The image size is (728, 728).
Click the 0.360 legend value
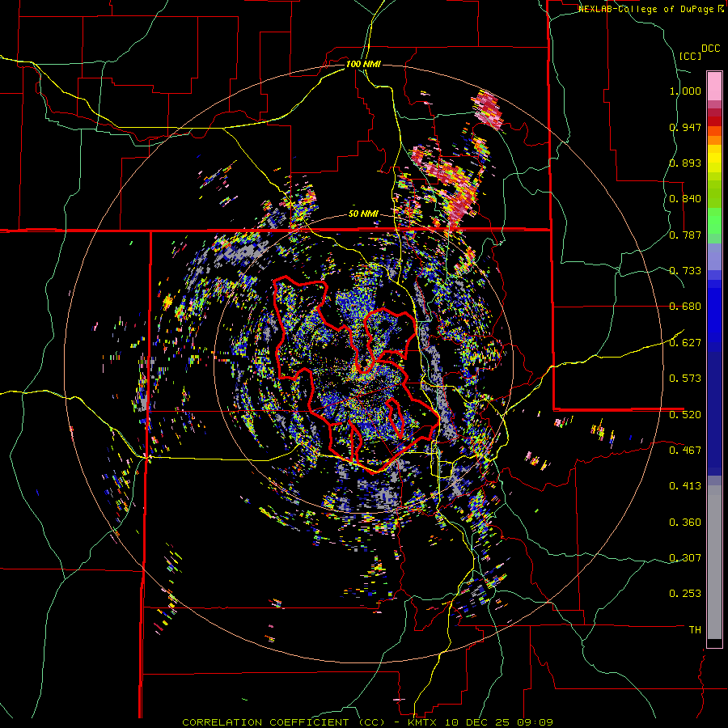(685, 523)
